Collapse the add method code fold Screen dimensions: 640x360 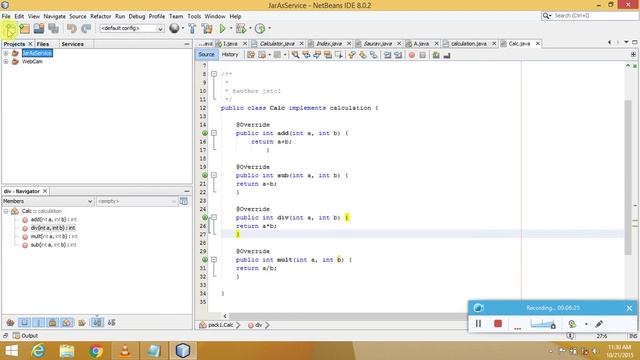pos(214,133)
